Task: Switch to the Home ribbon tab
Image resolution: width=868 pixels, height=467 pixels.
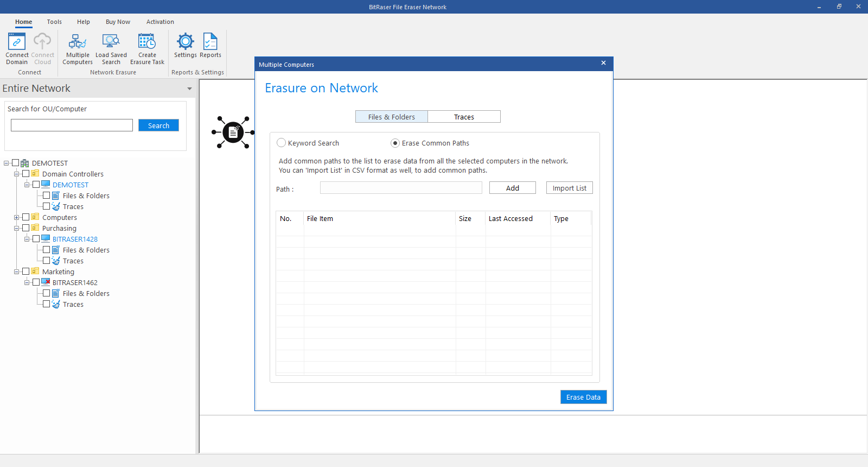Action: [23, 22]
